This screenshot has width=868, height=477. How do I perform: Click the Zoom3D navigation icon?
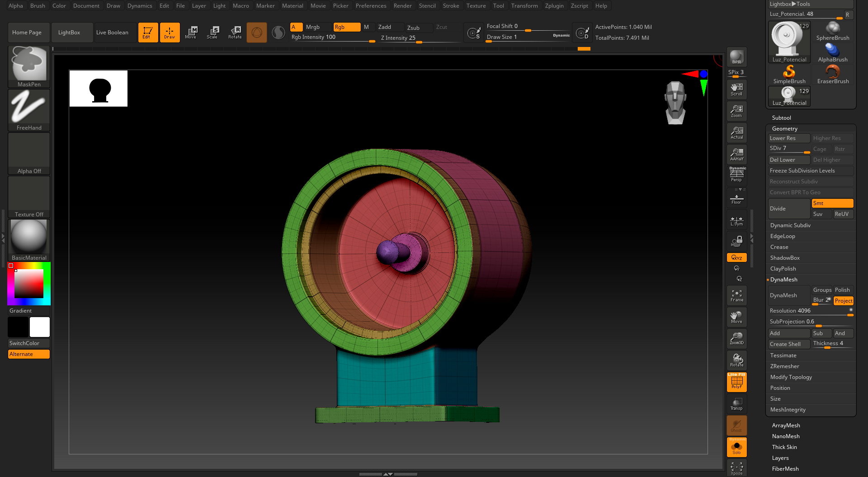[736, 339]
